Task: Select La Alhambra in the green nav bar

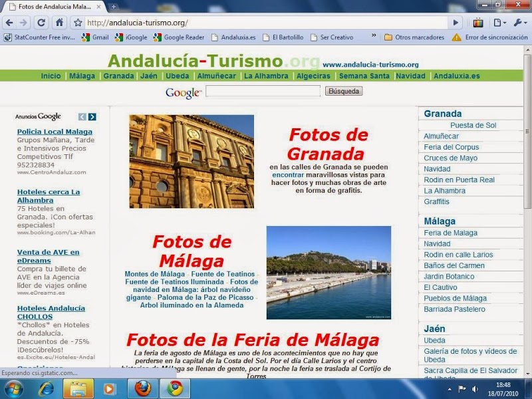Action: [266, 76]
